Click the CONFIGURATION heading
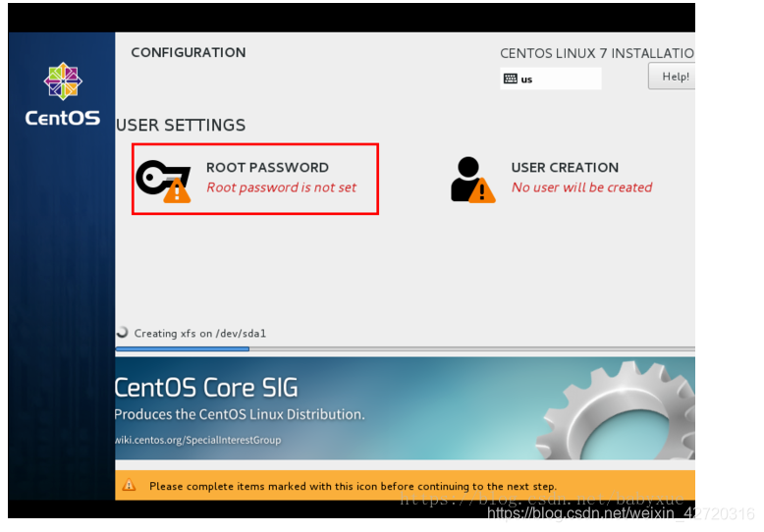764x532 pixels. pos(189,53)
